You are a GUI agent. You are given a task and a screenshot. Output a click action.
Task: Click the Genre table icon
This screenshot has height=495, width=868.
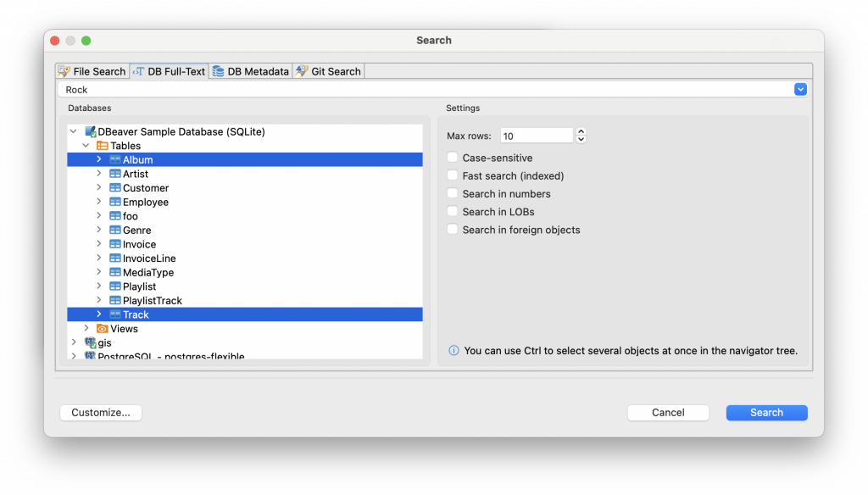[115, 230]
